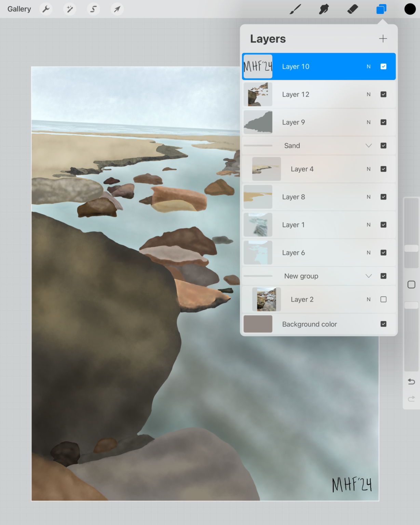Open the Selection tool

point(93,9)
